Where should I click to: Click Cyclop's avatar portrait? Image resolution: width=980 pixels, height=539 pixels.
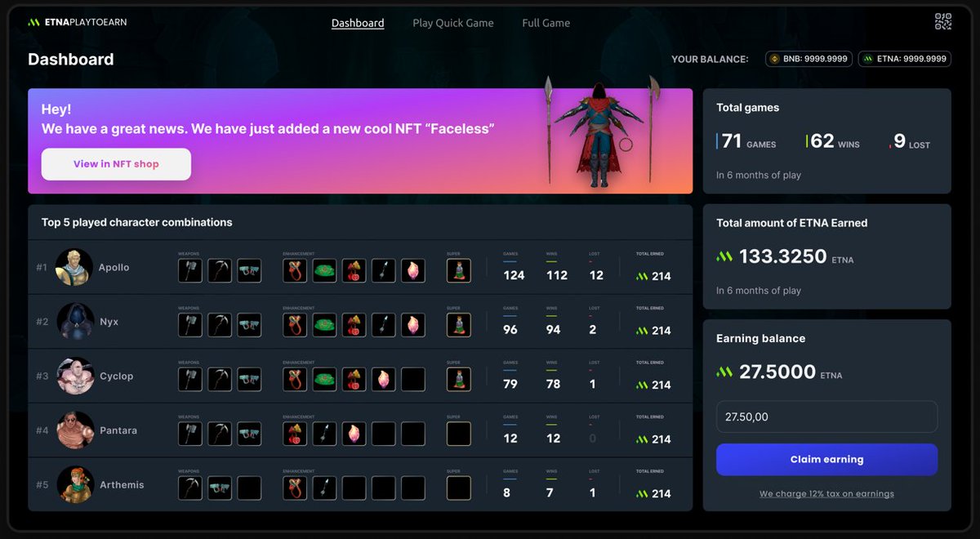[x=74, y=376]
